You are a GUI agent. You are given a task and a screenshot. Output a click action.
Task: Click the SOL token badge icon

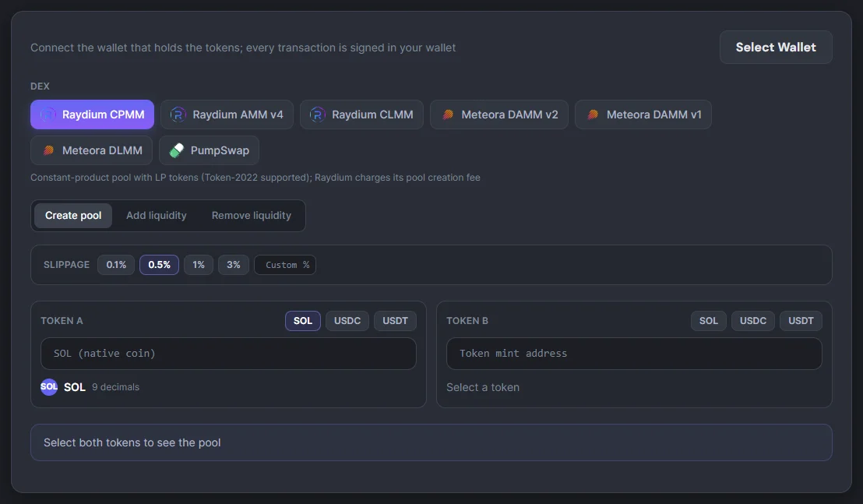pos(49,387)
